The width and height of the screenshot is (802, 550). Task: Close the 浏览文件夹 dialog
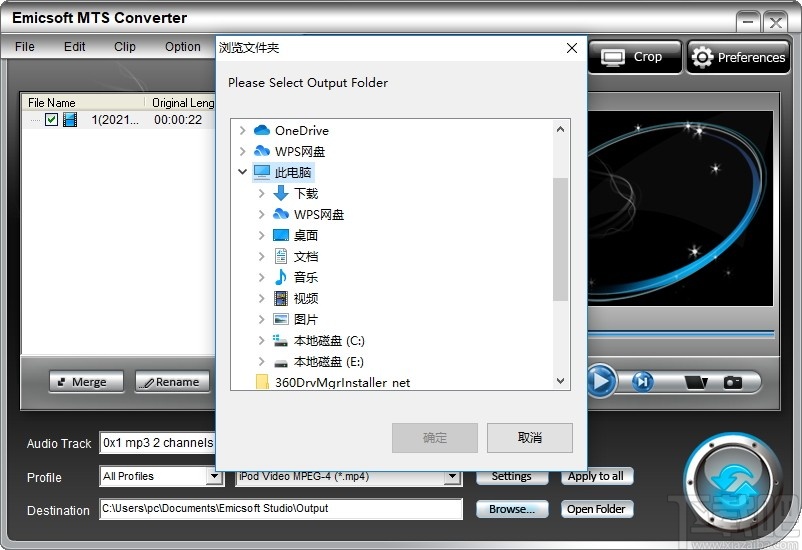(x=572, y=48)
